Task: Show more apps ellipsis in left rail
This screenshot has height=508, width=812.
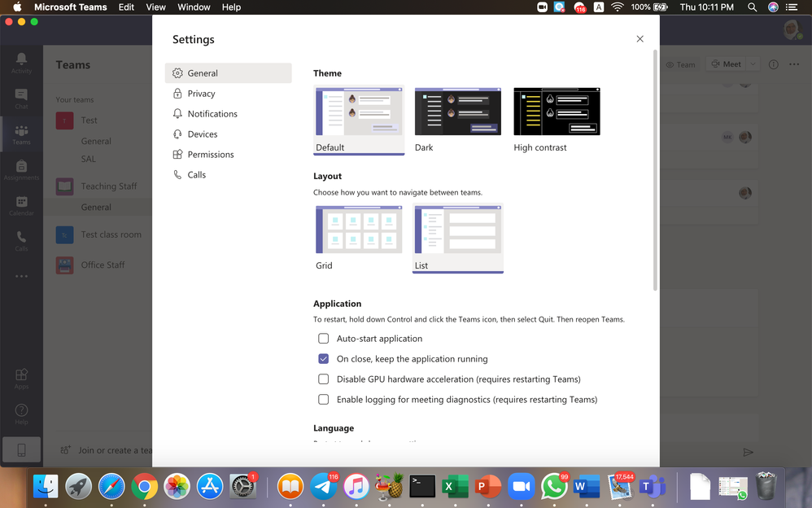Action: 21,276
